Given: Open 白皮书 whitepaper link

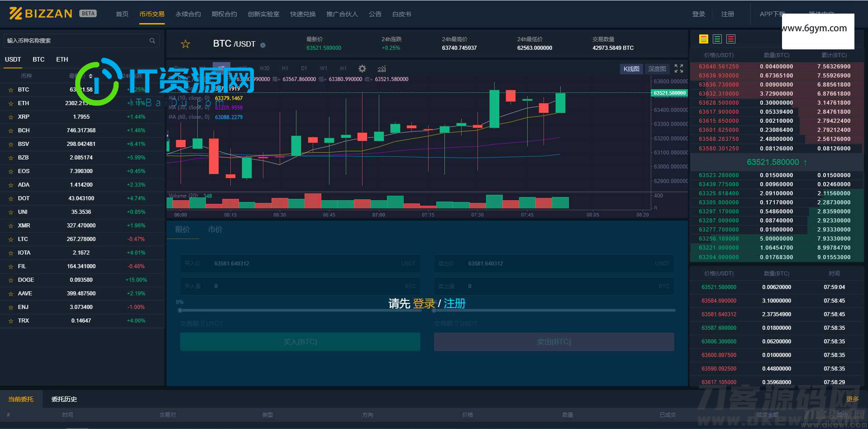Looking at the screenshot, I should click(x=402, y=14).
